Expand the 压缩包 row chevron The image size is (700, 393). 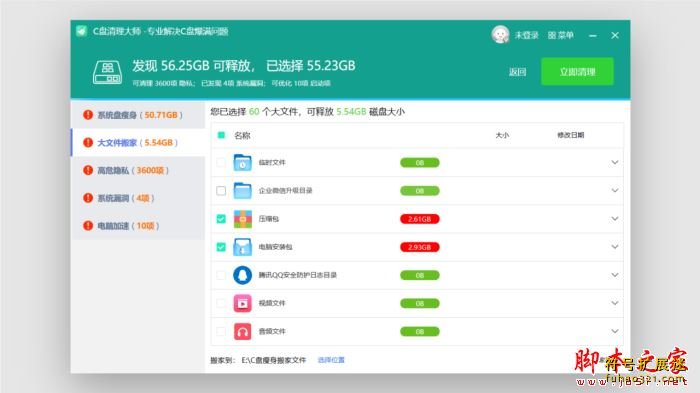point(615,218)
